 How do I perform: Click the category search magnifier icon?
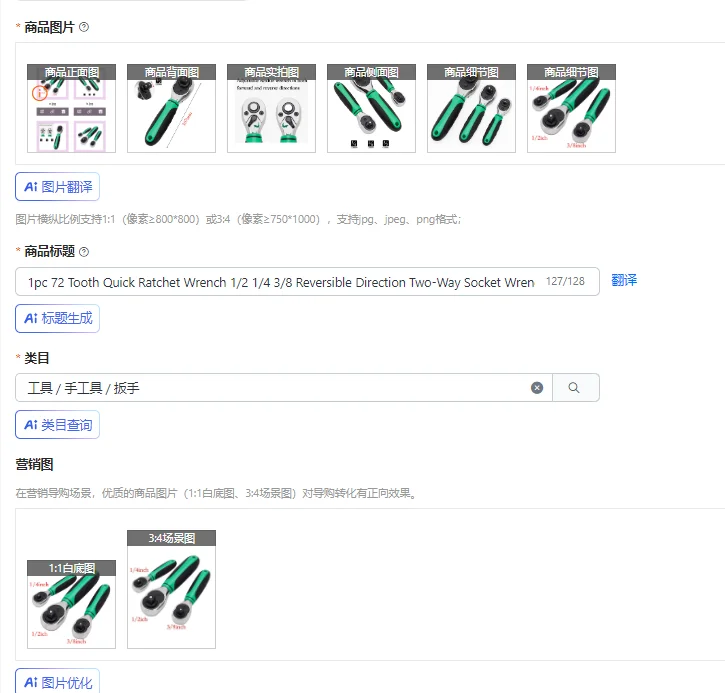click(574, 388)
